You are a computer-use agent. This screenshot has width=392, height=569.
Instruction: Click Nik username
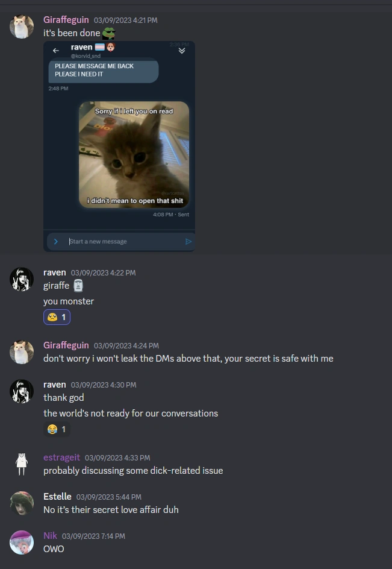pos(50,536)
